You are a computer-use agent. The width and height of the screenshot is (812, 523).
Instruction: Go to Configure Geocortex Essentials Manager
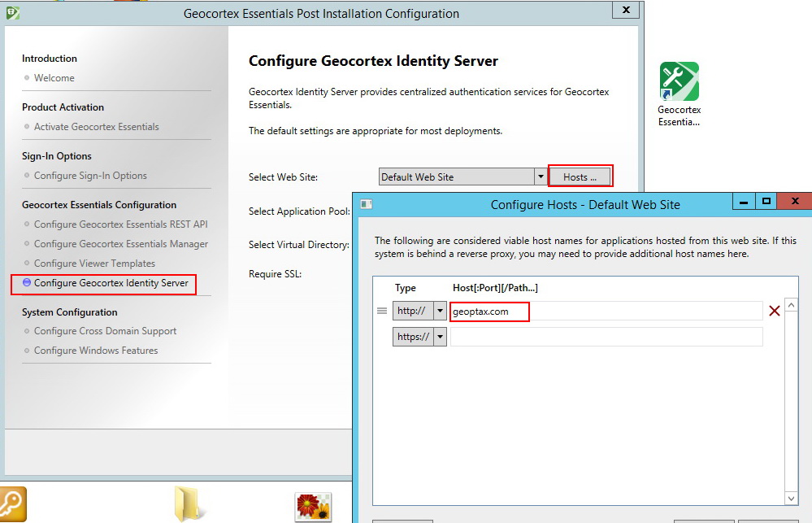pos(120,244)
